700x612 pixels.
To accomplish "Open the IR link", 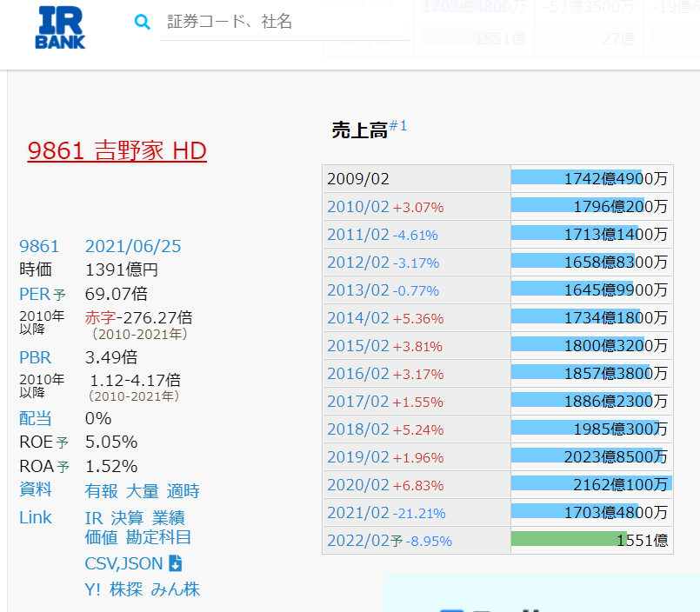I will [x=94, y=518].
